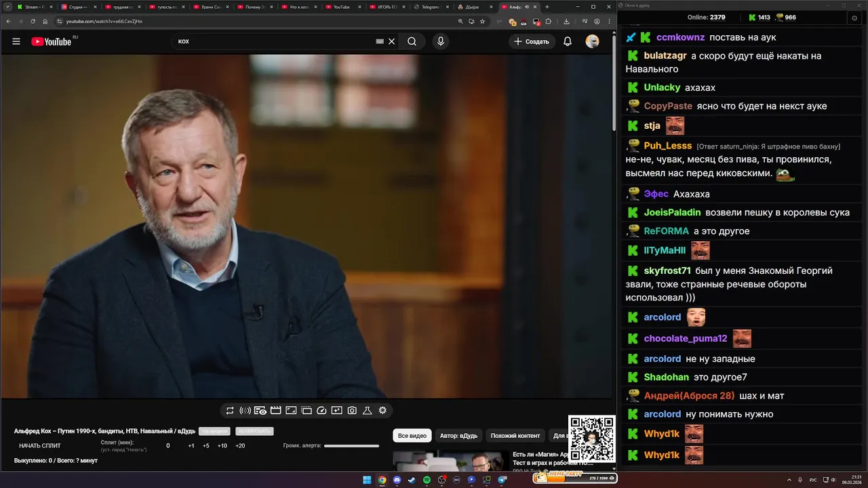
Task: Go to YouTube home via logo
Action: click(x=52, y=41)
